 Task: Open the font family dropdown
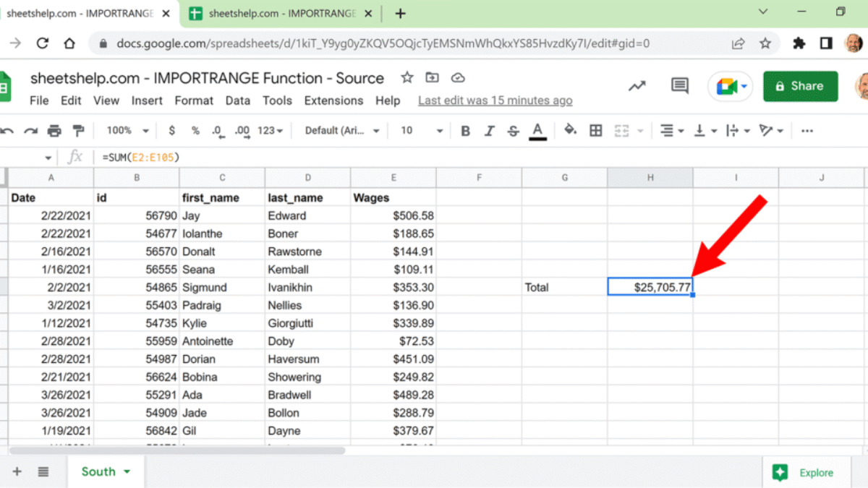coord(342,131)
